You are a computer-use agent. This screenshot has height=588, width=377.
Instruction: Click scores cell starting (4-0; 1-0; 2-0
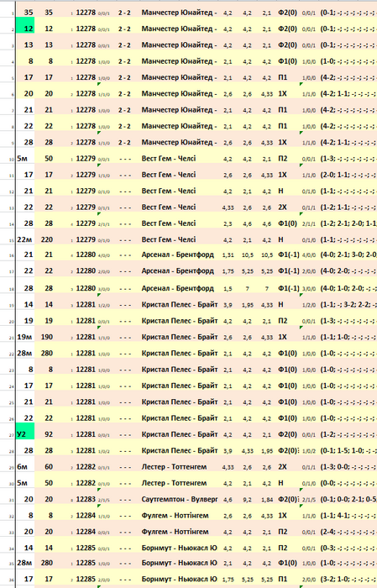tap(348, 288)
